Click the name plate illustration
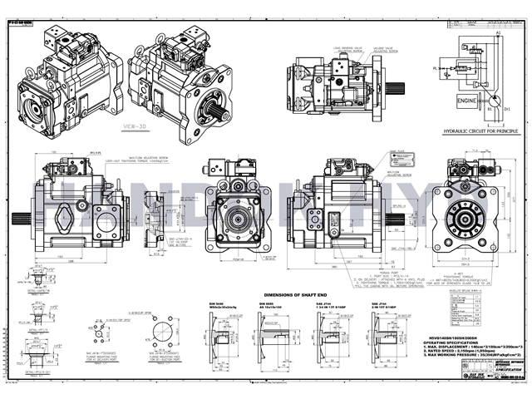Viewport: 532px width, 399px height. pos(402,160)
